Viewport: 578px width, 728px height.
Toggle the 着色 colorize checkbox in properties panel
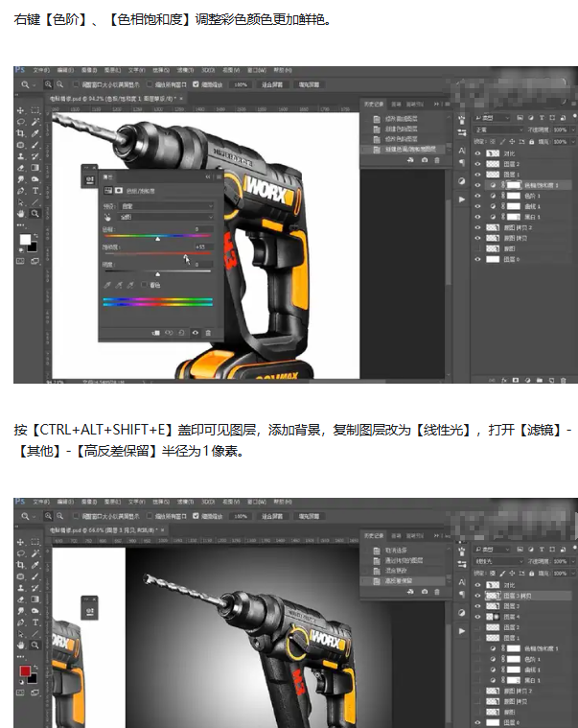[x=145, y=285]
